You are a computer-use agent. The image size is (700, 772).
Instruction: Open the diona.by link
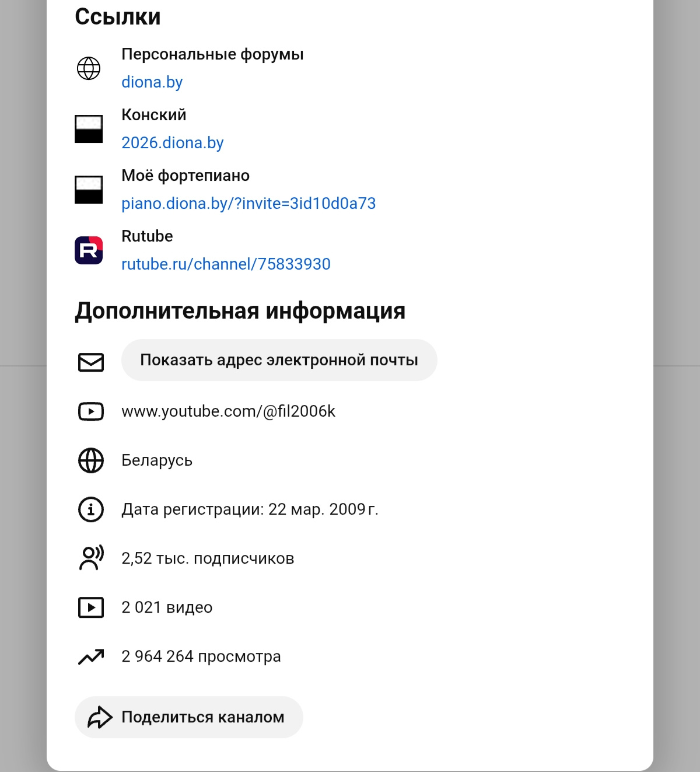point(152,82)
